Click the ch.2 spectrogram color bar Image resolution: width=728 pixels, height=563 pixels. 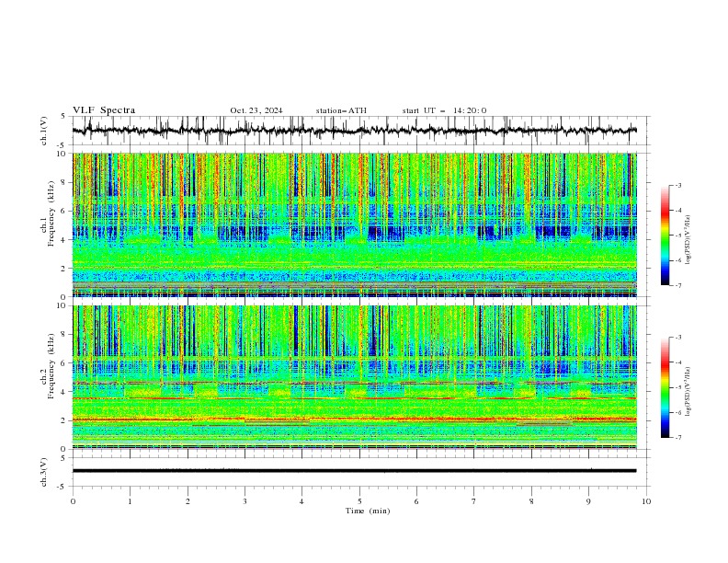point(665,387)
